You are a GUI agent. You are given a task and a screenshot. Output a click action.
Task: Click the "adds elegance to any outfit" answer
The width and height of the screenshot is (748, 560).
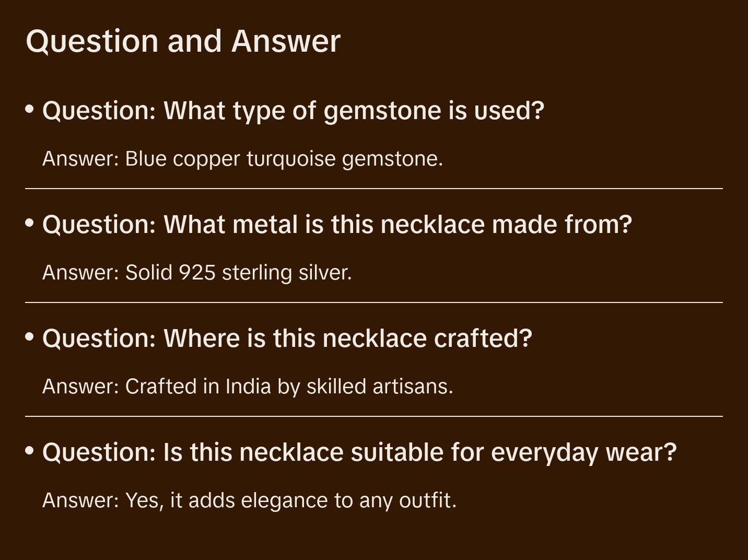click(249, 500)
